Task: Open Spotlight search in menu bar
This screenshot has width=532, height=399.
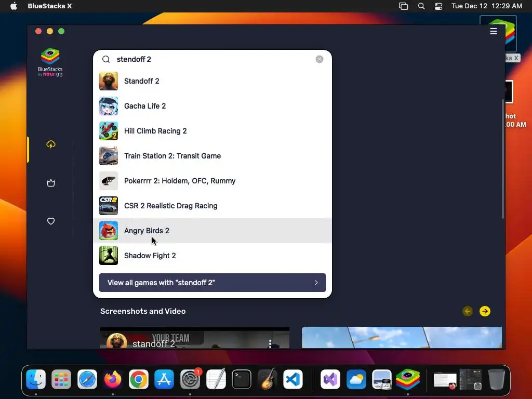Action: pos(421,6)
